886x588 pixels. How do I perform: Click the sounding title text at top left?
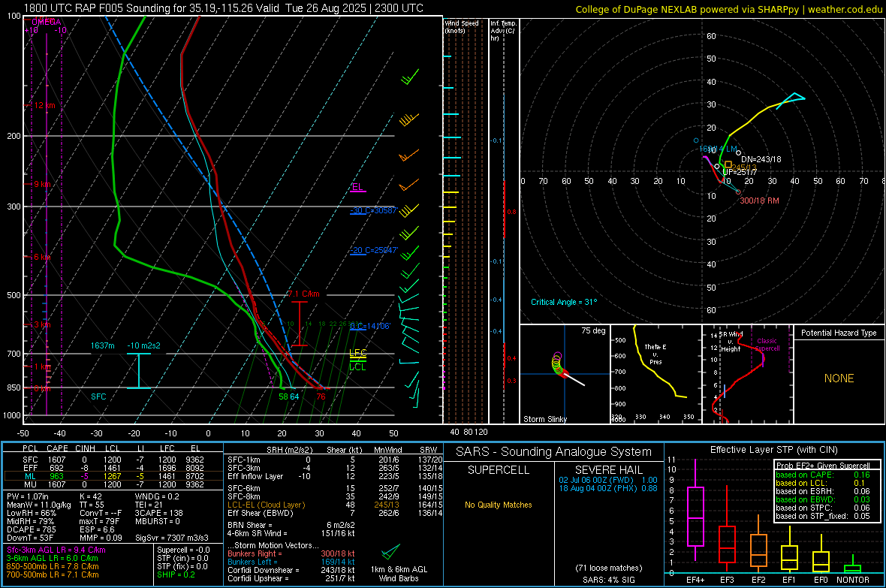pyautogui.click(x=223, y=8)
